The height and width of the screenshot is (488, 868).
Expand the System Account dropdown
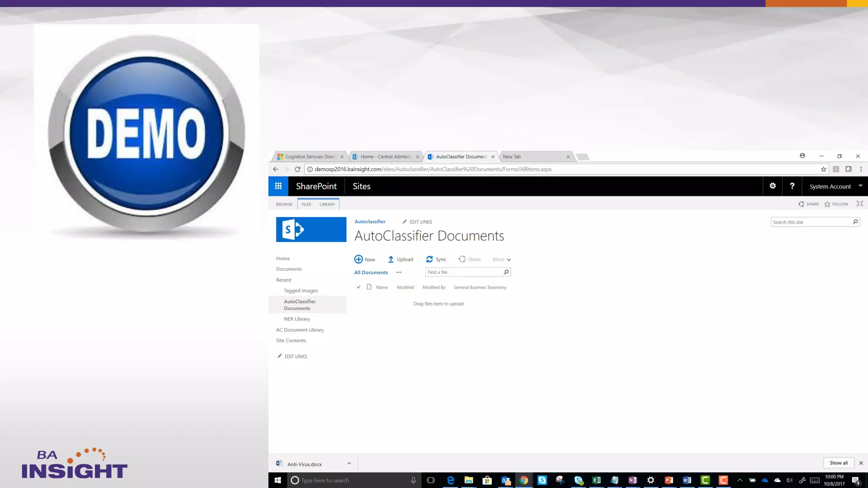tap(860, 186)
